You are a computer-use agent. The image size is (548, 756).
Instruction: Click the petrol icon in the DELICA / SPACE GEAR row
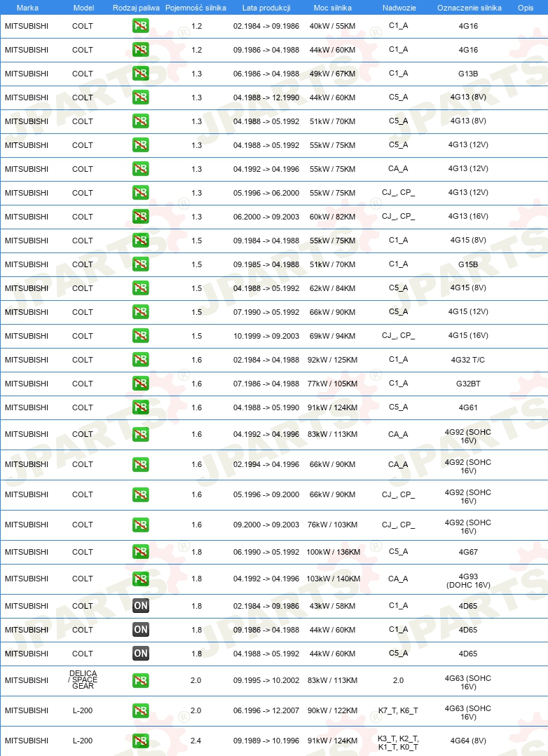click(x=141, y=680)
